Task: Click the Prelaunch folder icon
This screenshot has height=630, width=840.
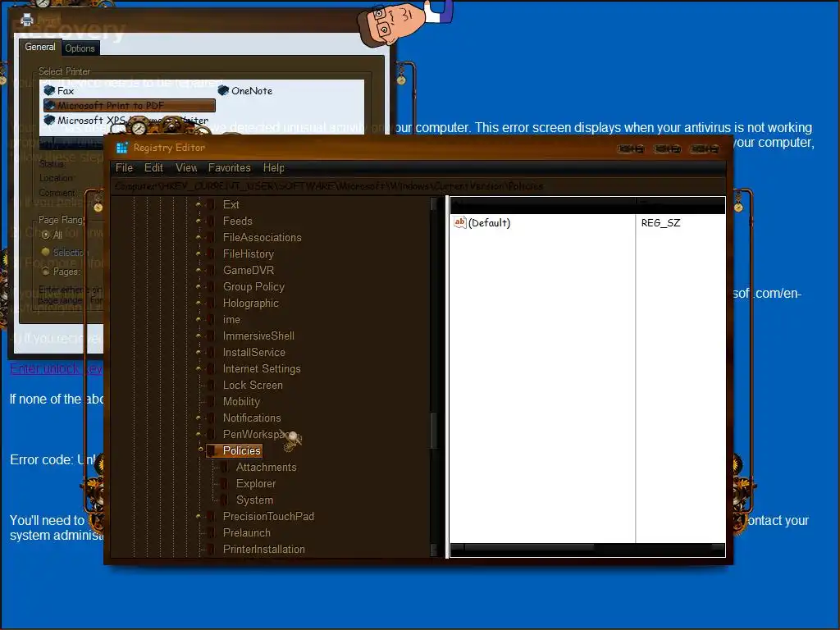Action: [211, 533]
